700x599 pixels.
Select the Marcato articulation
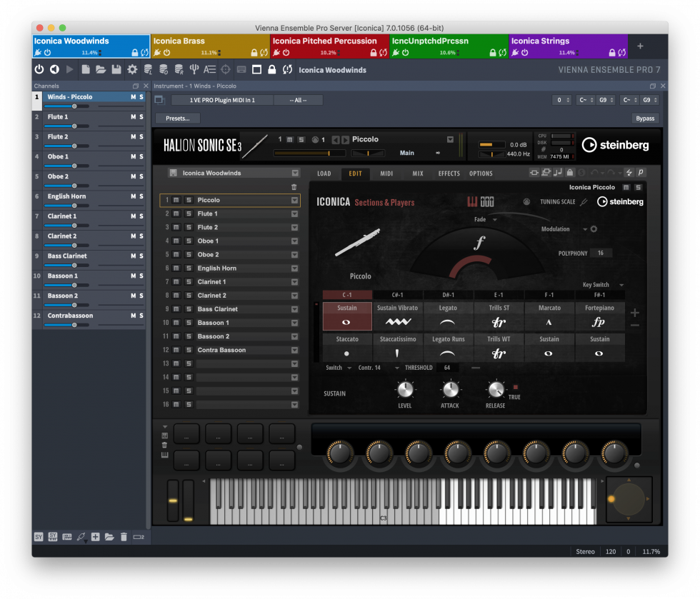tap(549, 316)
